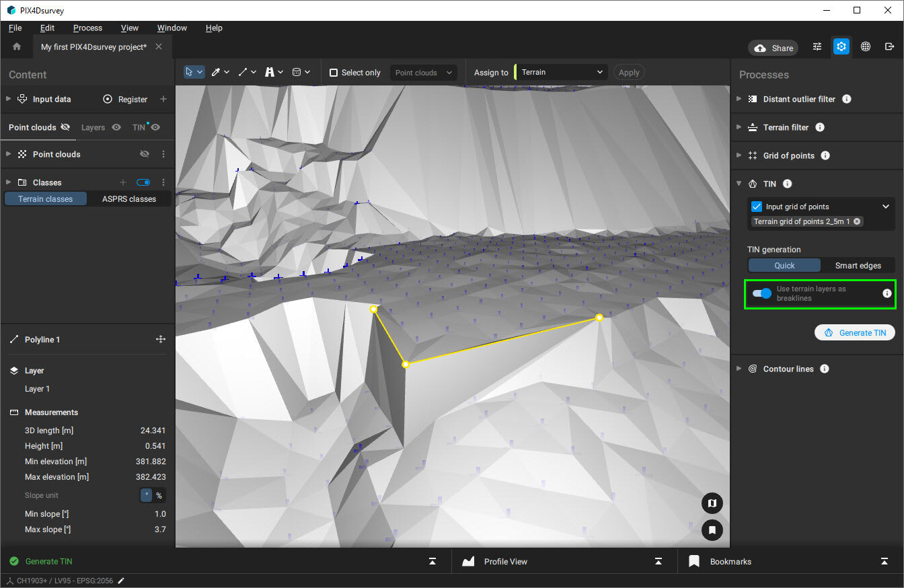This screenshot has width=904, height=588.
Task: Disable the Classes visibility toggle
Action: click(143, 182)
